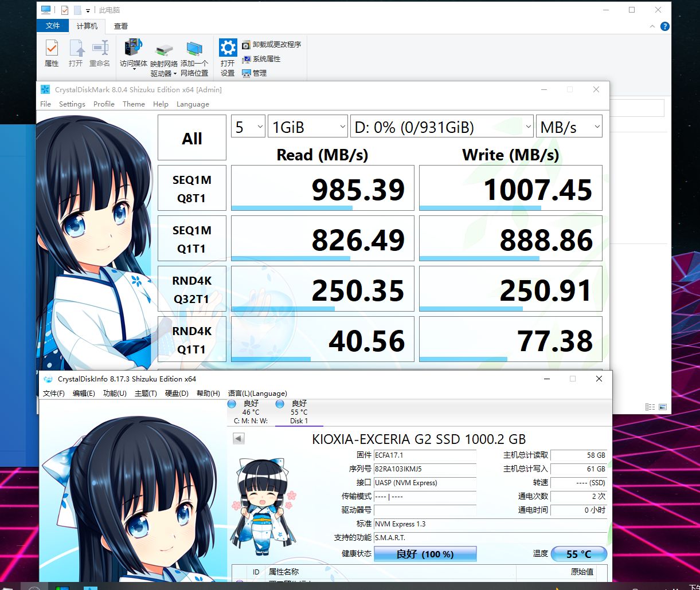Click the 1007.45 write result value

tap(511, 188)
